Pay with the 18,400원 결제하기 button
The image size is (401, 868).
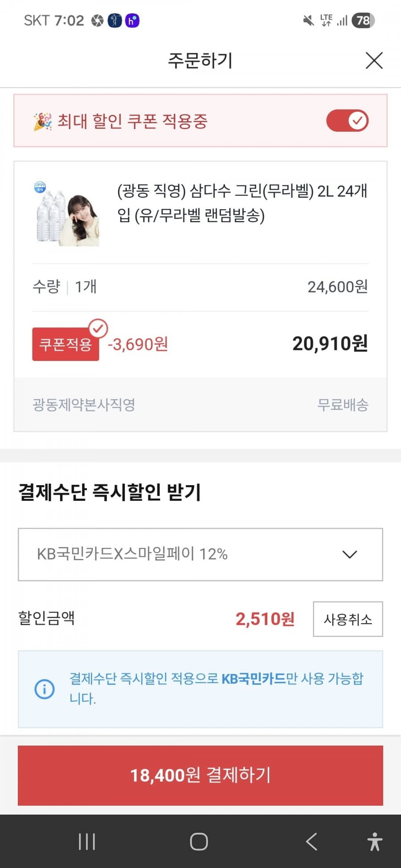[x=200, y=775]
